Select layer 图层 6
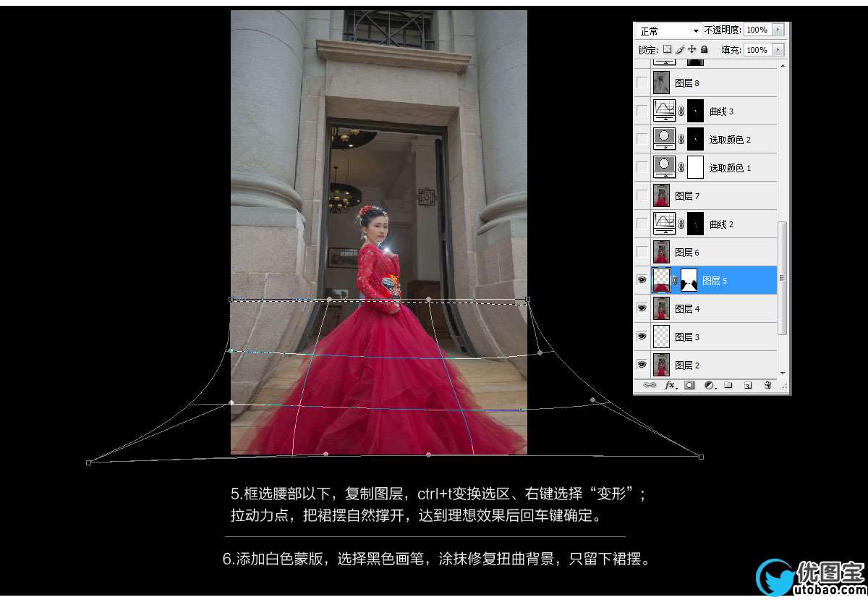Viewport: 868px width, 600px height. click(687, 253)
